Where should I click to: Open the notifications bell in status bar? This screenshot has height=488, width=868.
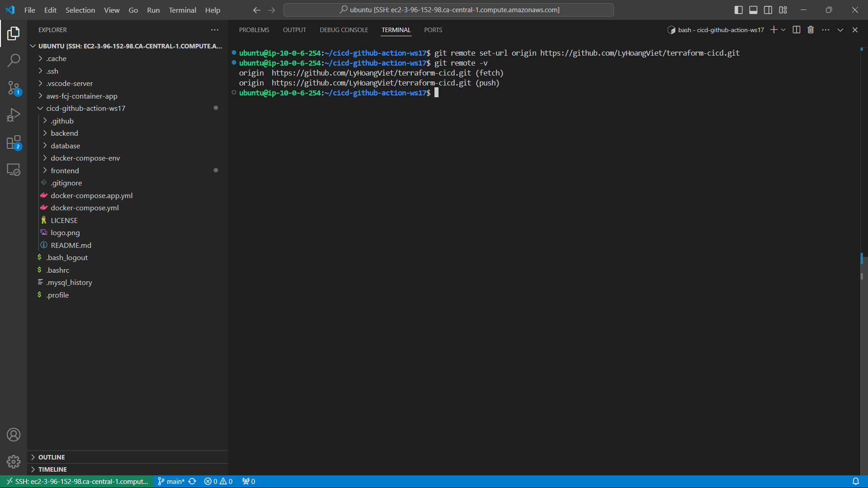pos(855,481)
